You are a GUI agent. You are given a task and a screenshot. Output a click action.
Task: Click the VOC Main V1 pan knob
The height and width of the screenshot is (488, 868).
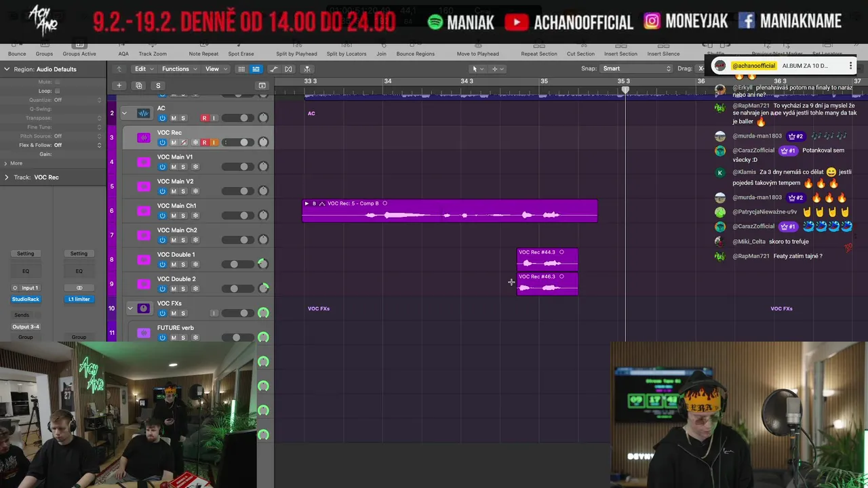pyautogui.click(x=263, y=166)
